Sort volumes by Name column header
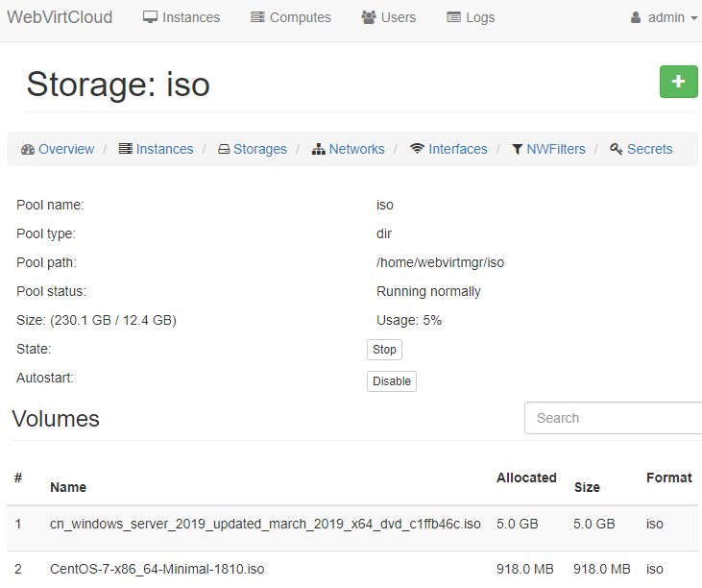702x588 pixels. coord(68,487)
